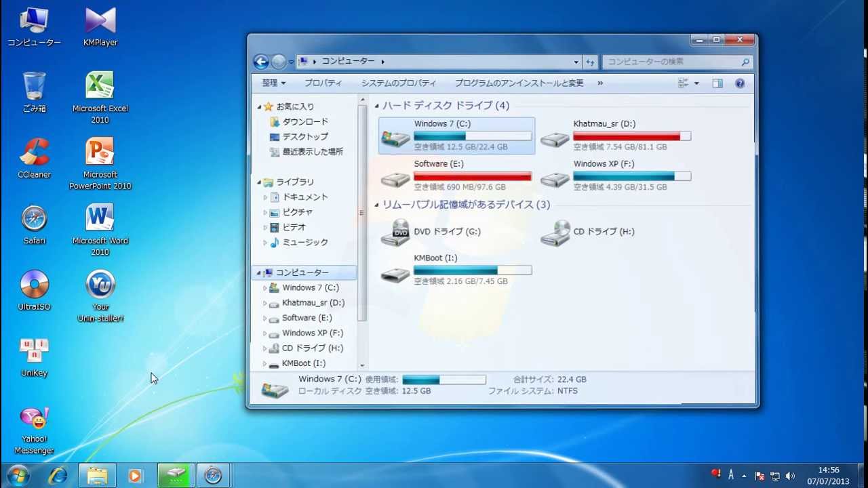Show hidden tray icons arrow
Viewport: 868px width, 488px height.
point(744,476)
